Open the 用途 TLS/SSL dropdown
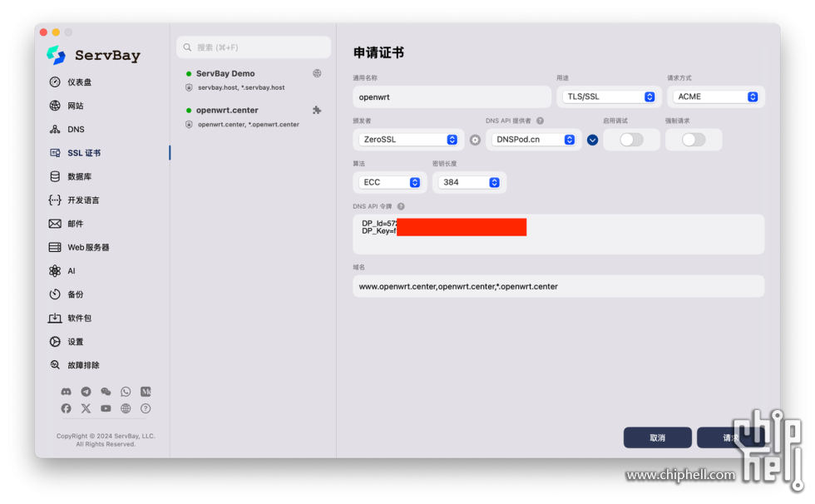Screen dimensions: 815x504 (x=609, y=96)
